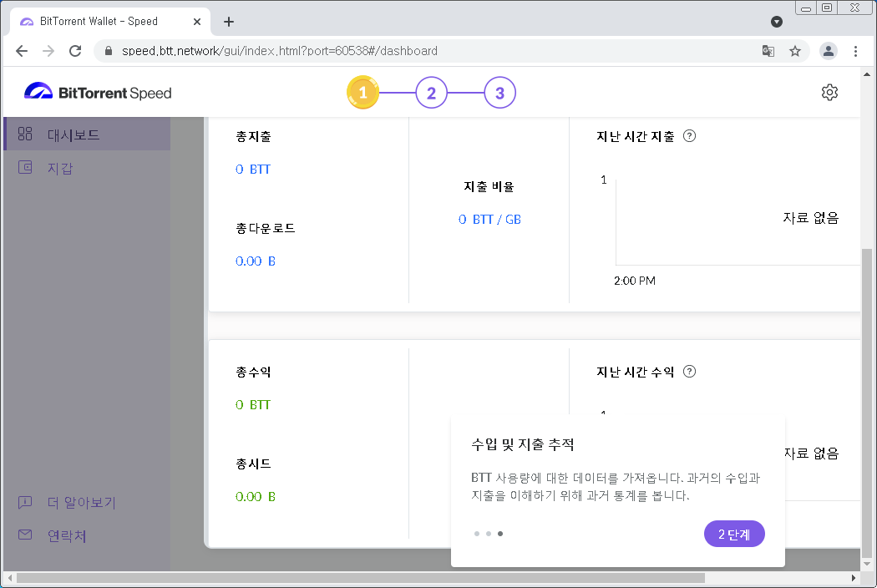Image resolution: width=877 pixels, height=588 pixels.
Task: Go to first tooltip page dot
Action: pyautogui.click(x=477, y=534)
